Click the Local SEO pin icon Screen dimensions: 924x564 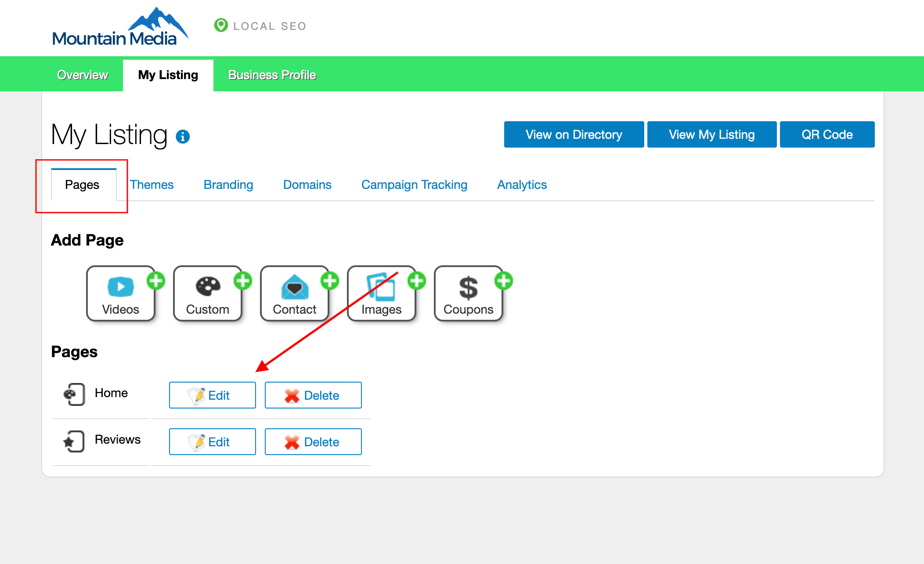(x=221, y=25)
